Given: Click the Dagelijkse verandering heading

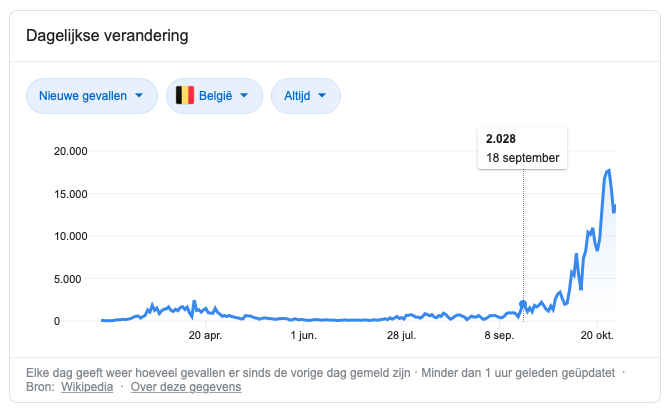Looking at the screenshot, I should click(x=108, y=37).
